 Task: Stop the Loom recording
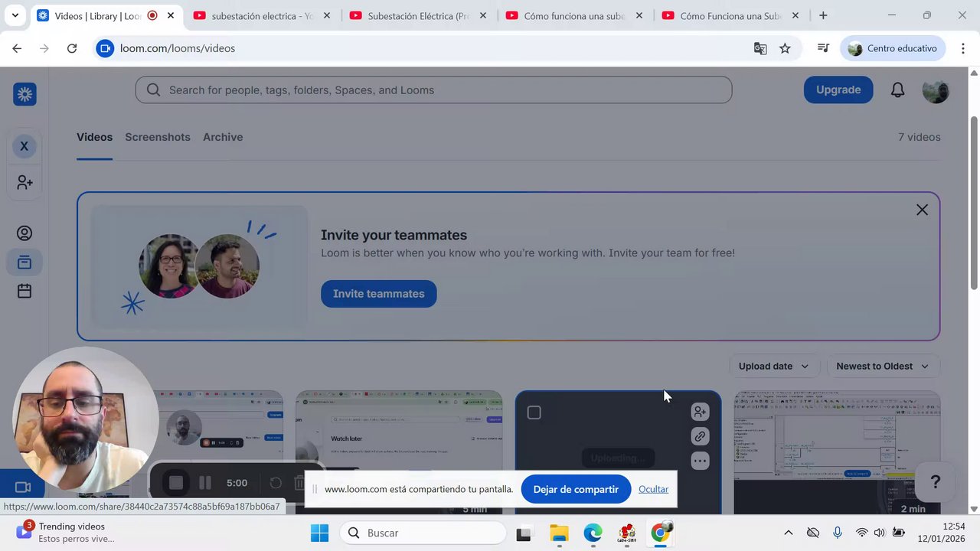(x=176, y=483)
